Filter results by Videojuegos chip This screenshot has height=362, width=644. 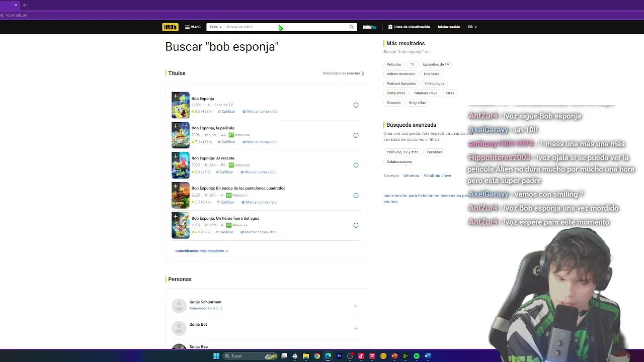[x=434, y=83]
